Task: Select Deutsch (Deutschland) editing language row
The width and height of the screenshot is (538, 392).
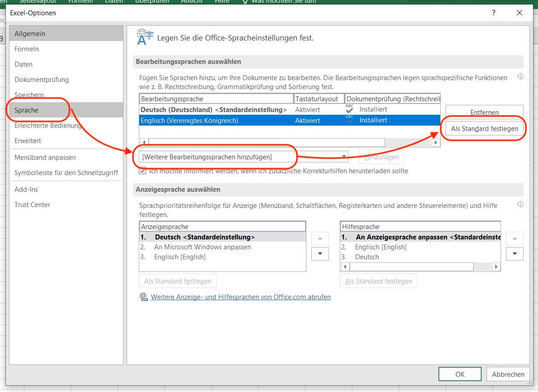Action: (290, 110)
